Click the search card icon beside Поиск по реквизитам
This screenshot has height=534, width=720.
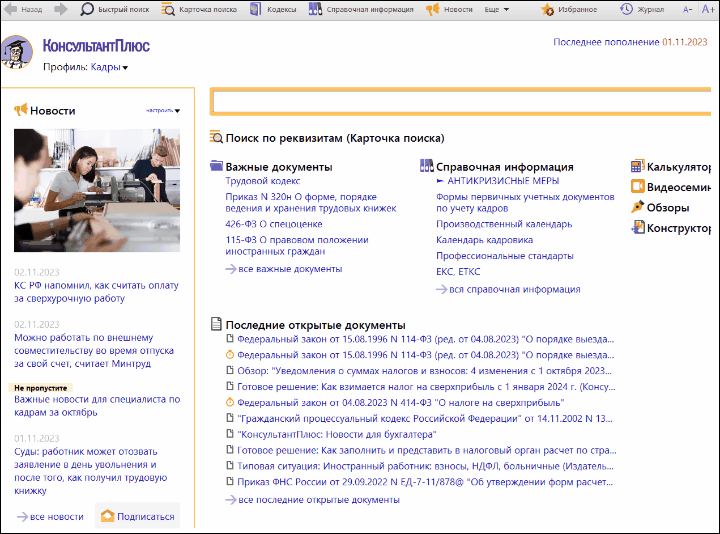point(216,137)
